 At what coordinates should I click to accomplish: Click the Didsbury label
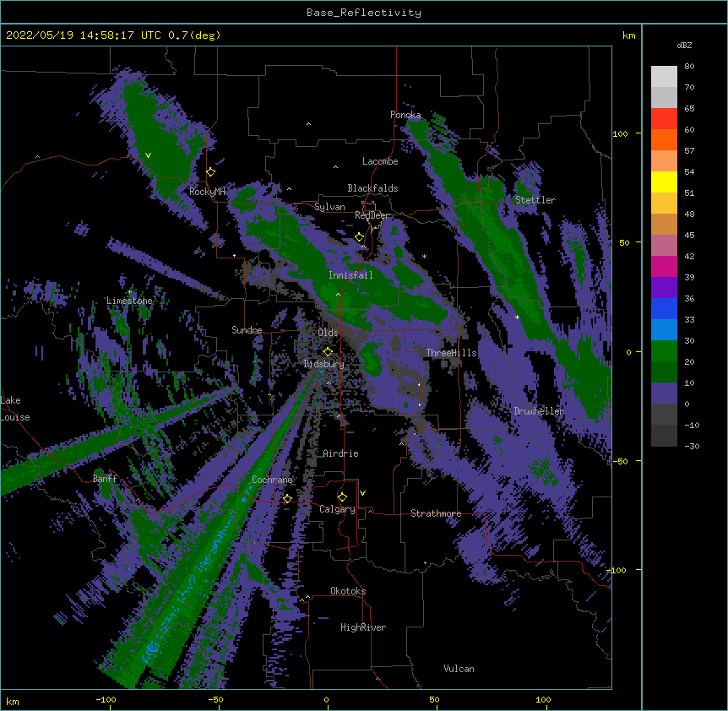[x=324, y=364]
